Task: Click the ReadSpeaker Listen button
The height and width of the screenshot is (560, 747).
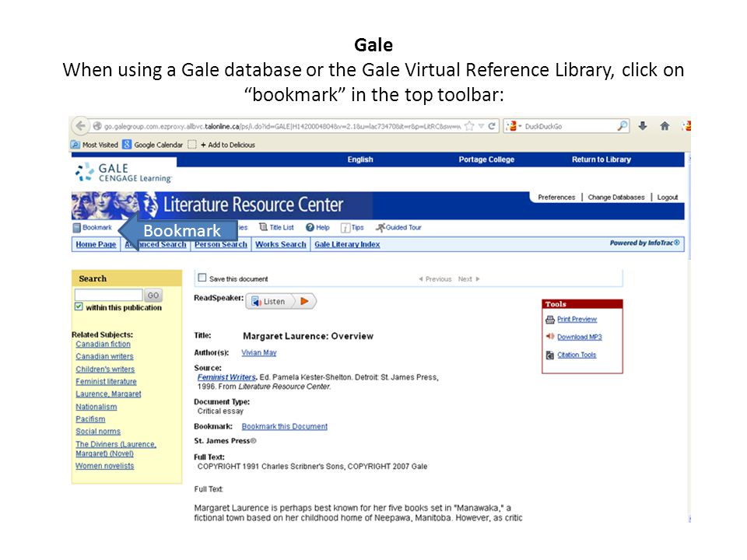Action: 281,301
